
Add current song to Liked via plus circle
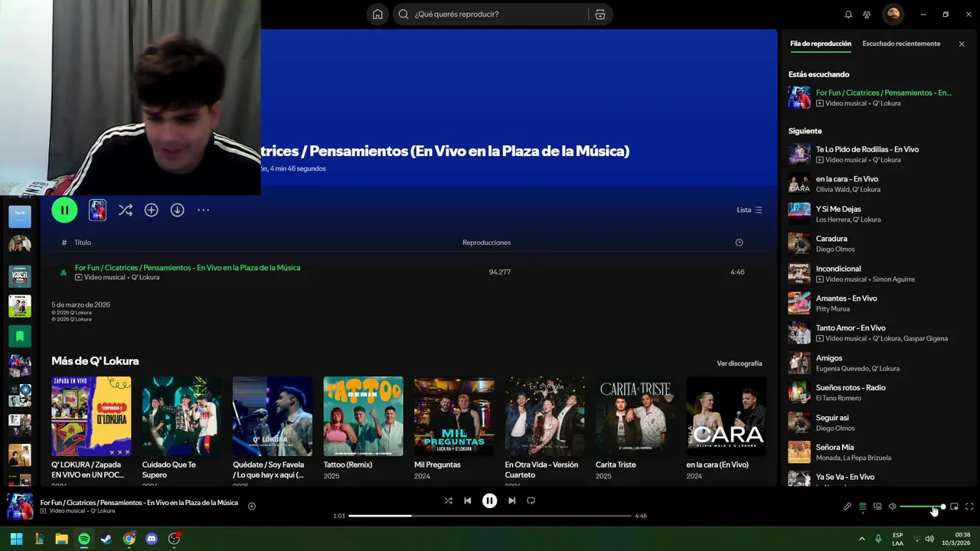[252, 506]
